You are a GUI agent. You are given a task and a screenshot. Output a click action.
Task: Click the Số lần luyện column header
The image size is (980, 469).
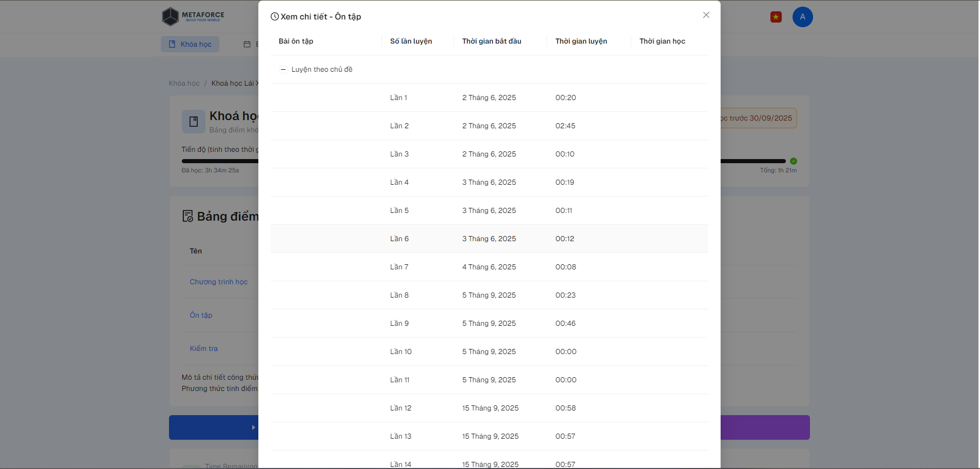point(411,41)
